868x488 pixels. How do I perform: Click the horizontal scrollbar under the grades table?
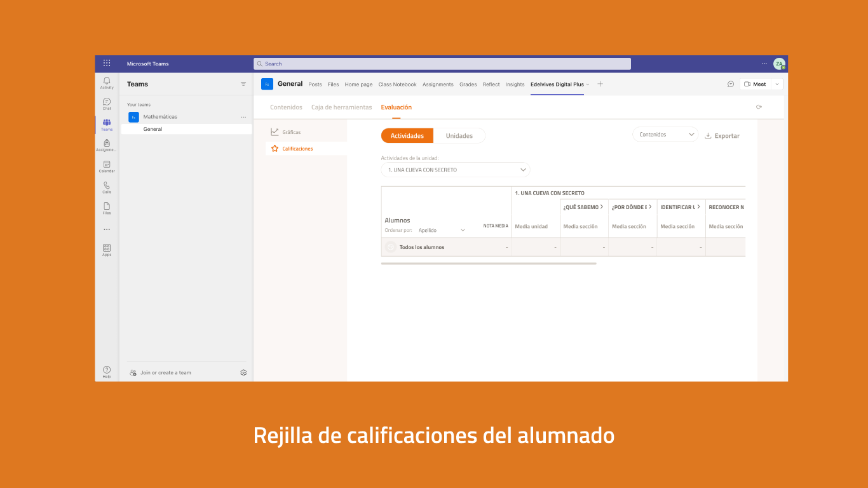pyautogui.click(x=489, y=263)
